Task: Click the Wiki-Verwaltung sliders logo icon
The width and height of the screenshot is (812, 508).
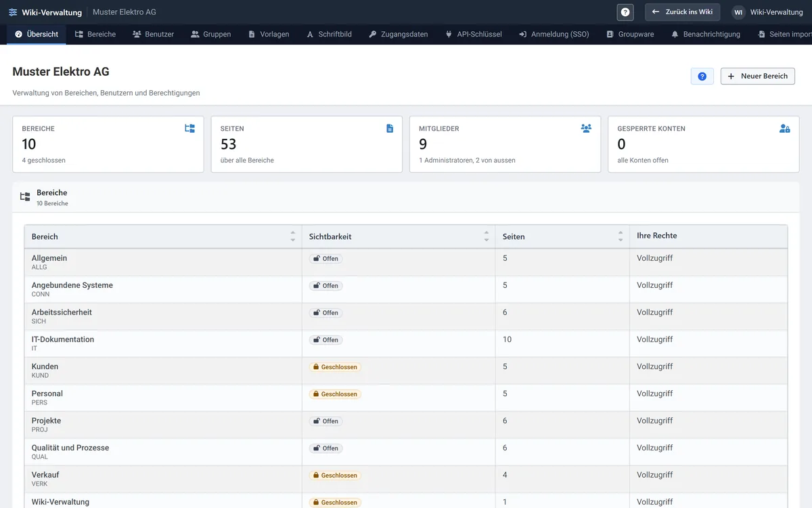Action: click(13, 12)
